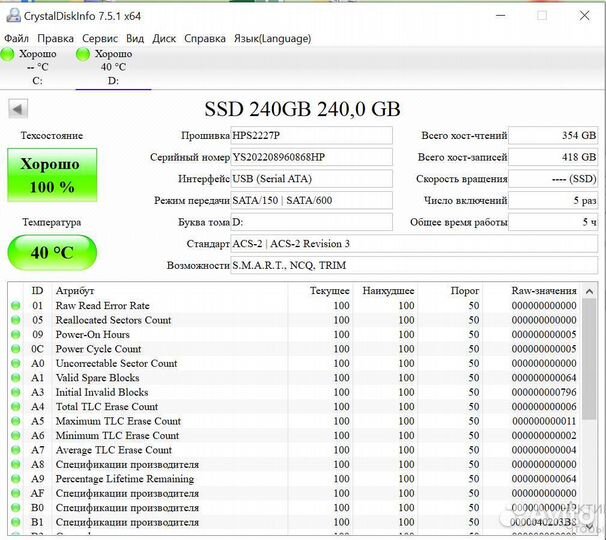Image resolution: width=606 pixels, height=540 pixels.
Task: Click the ID column header
Action: pyautogui.click(x=37, y=291)
